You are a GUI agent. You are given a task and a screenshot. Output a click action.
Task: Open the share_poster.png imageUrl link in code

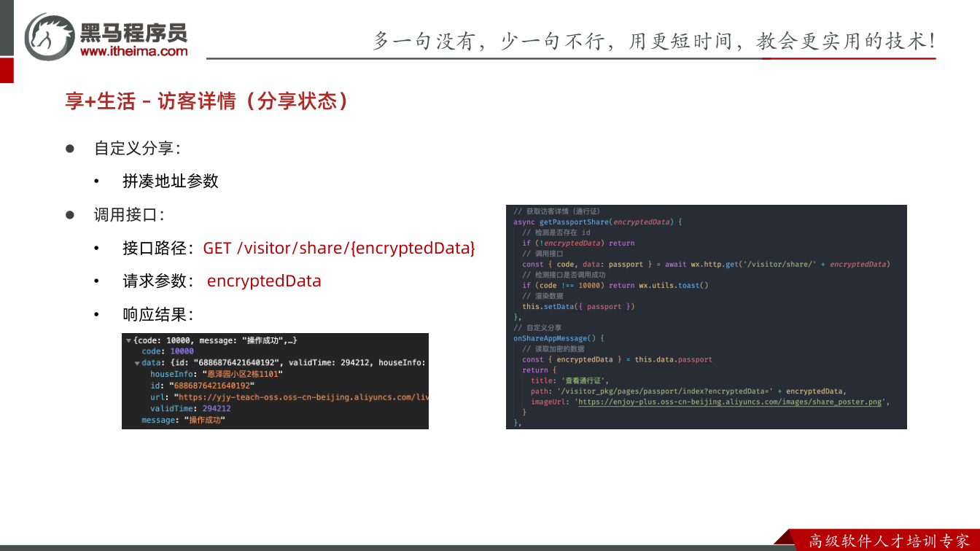click(729, 402)
